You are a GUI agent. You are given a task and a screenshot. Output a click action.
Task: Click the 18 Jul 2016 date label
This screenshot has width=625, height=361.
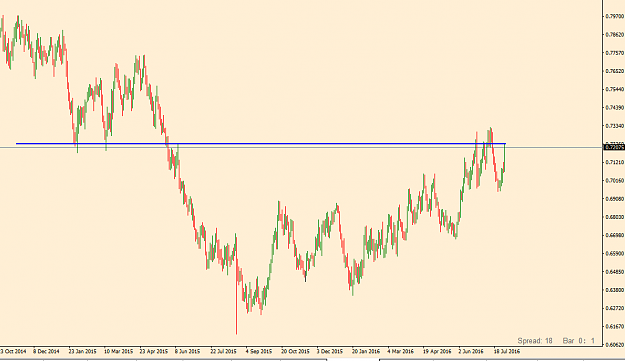click(x=507, y=351)
